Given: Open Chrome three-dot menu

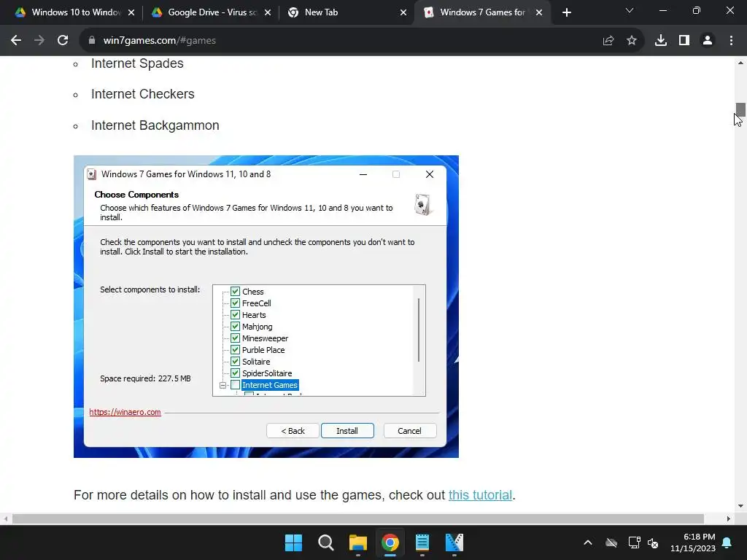Looking at the screenshot, I should click(x=731, y=41).
